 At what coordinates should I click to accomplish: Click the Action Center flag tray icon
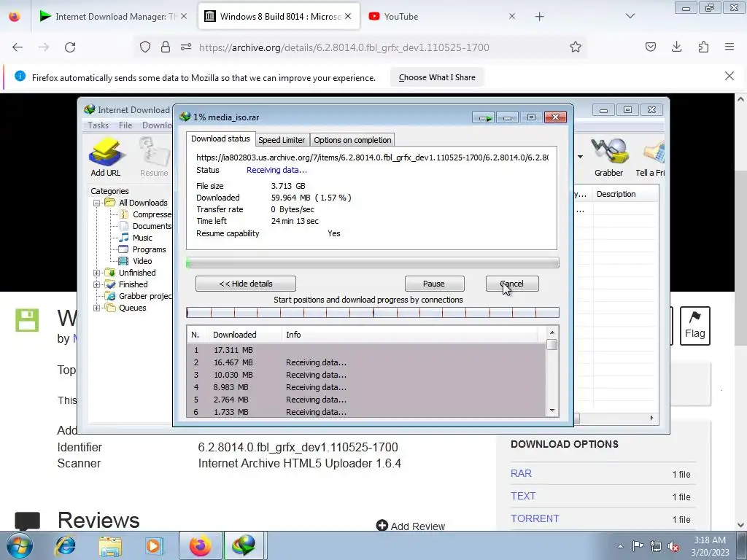[x=638, y=547]
